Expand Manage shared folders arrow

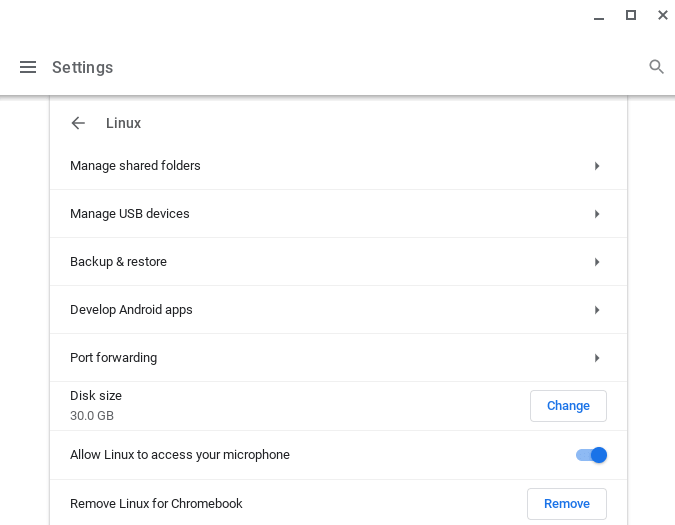click(x=597, y=166)
